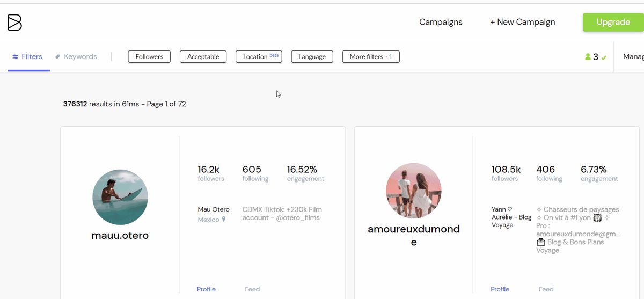Switch to Feed tab for mauu.otero
Viewport: 644px width, 299px height.
pyautogui.click(x=252, y=289)
